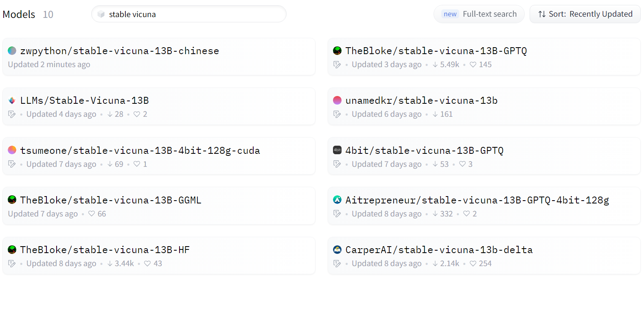Click the download icon showing 3.44k
The width and height of the screenshot is (644, 330).
pos(110,264)
